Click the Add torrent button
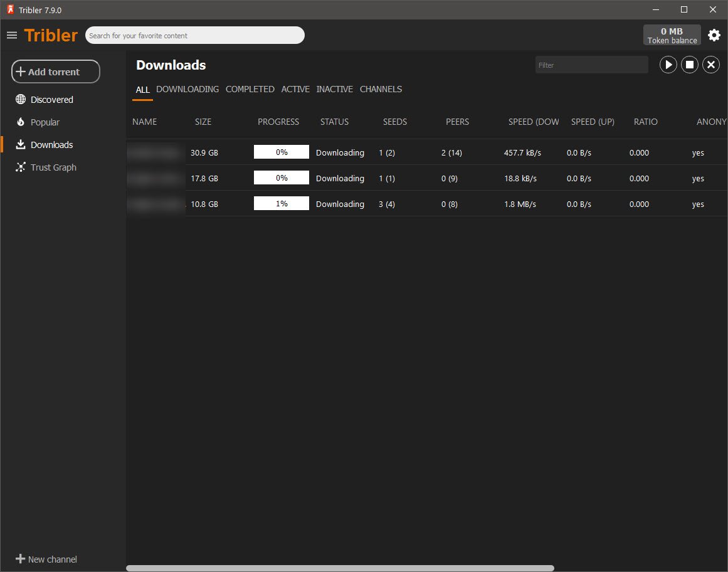Image resolution: width=728 pixels, height=572 pixels. click(56, 71)
